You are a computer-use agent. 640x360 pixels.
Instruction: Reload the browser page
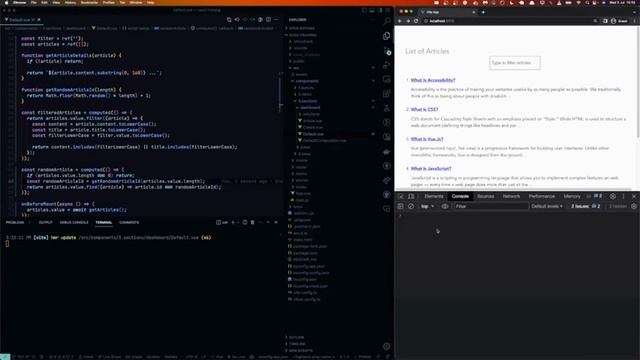[416, 21]
